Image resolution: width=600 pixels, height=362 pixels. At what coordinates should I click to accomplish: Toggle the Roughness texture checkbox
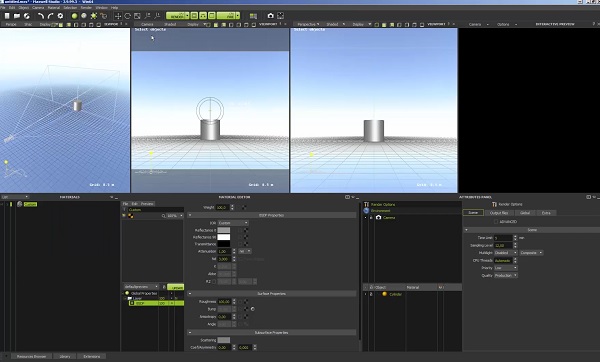pyautogui.click(x=240, y=302)
